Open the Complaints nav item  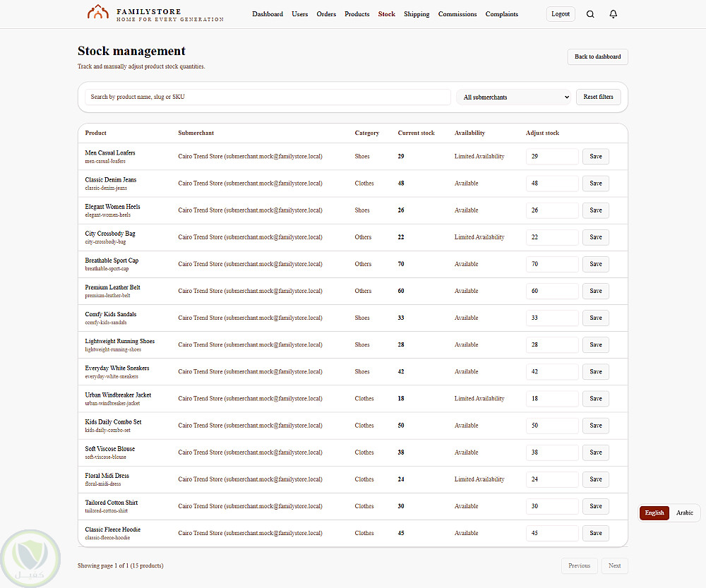click(501, 14)
